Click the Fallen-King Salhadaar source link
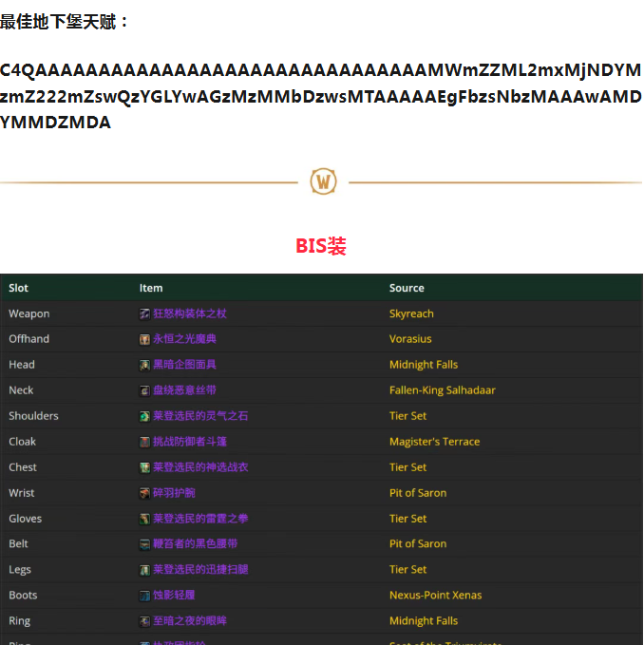 pos(442,390)
